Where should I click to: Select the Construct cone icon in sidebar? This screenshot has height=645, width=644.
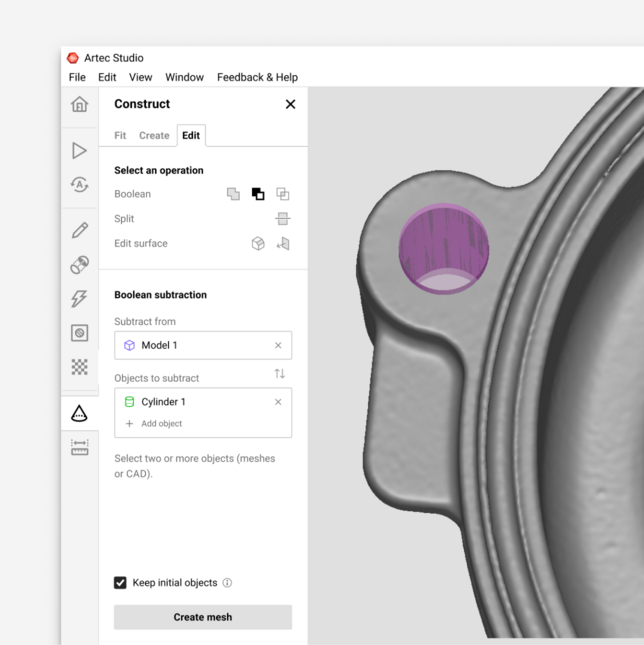pyautogui.click(x=79, y=413)
